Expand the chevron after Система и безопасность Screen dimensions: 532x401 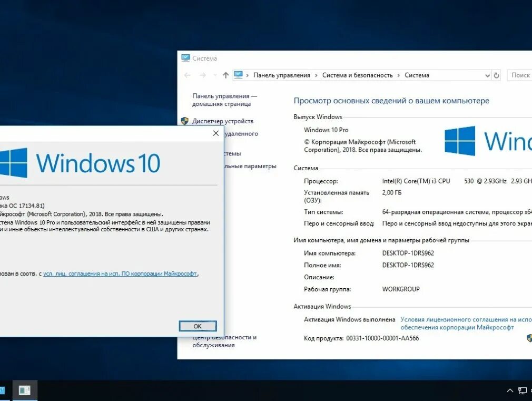click(x=398, y=75)
